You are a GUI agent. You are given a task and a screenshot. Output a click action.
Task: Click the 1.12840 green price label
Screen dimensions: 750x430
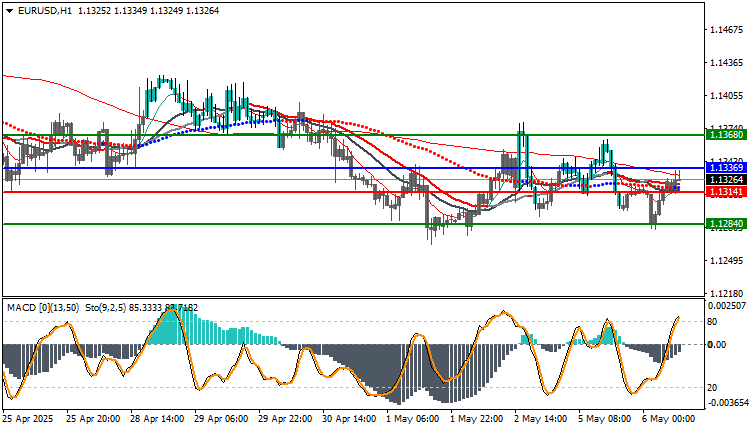pyautogui.click(x=726, y=224)
